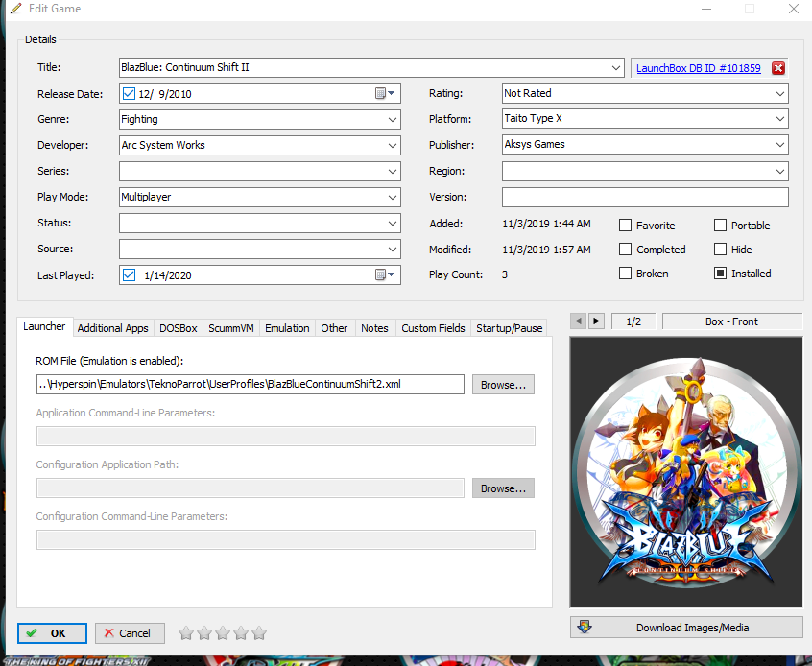Browse for Configuration Application Path

click(503, 488)
